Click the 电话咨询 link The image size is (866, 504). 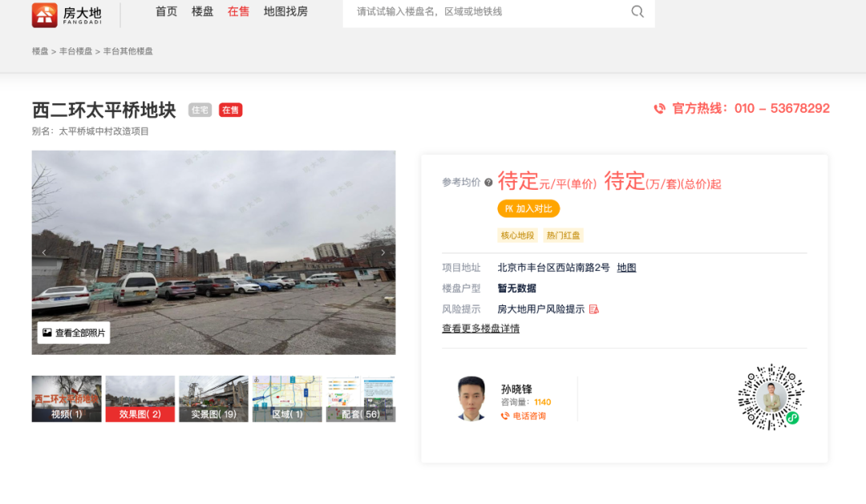click(x=528, y=416)
